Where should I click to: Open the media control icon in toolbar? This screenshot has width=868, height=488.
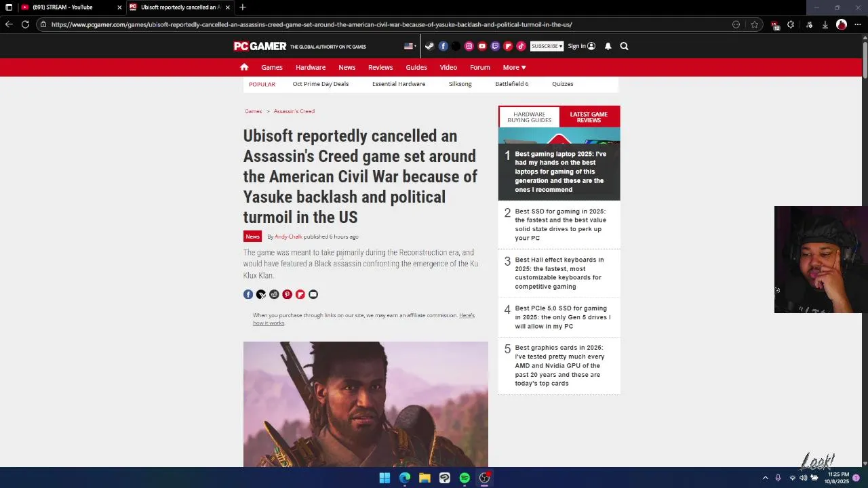tap(809, 24)
